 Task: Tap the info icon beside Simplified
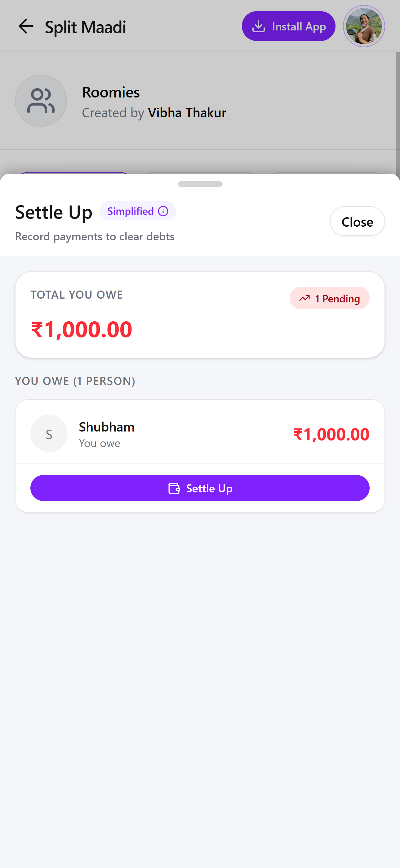point(163,211)
